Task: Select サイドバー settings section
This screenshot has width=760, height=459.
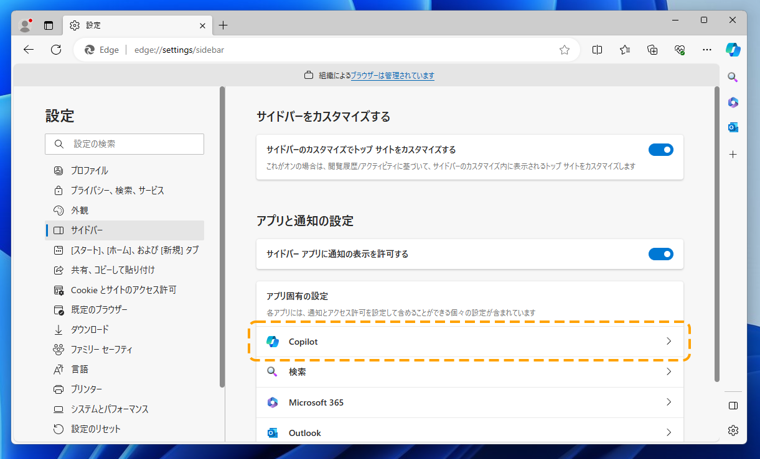Action: (125, 230)
